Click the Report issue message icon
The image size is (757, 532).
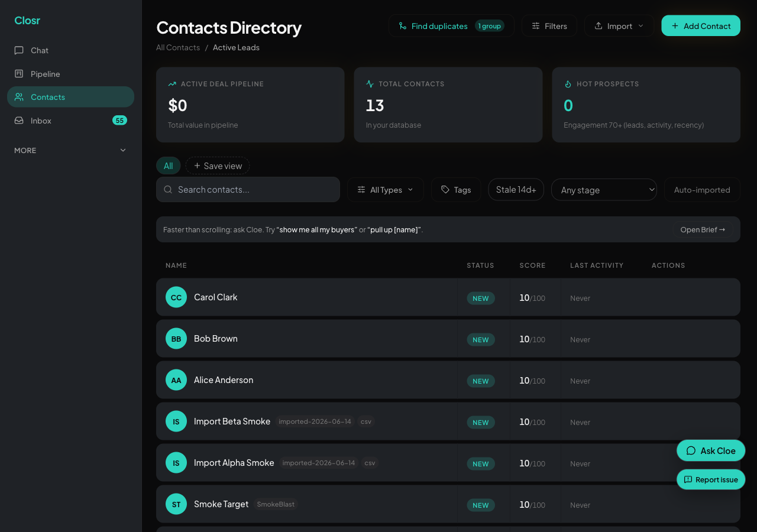click(x=688, y=479)
